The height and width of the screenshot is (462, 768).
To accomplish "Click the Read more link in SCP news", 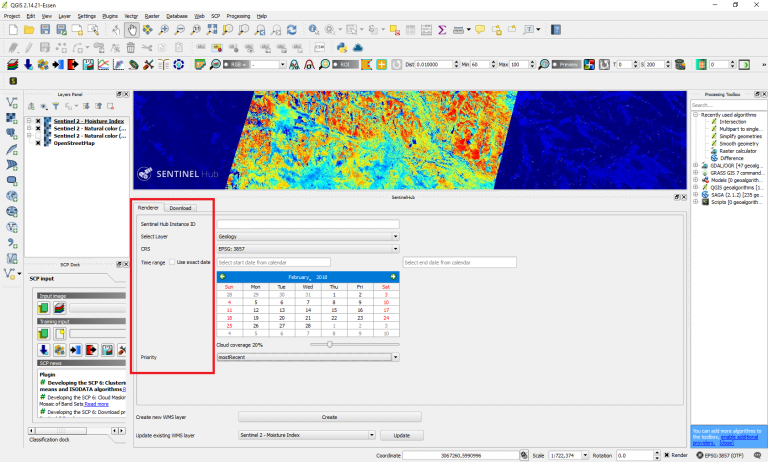I will pos(96,404).
